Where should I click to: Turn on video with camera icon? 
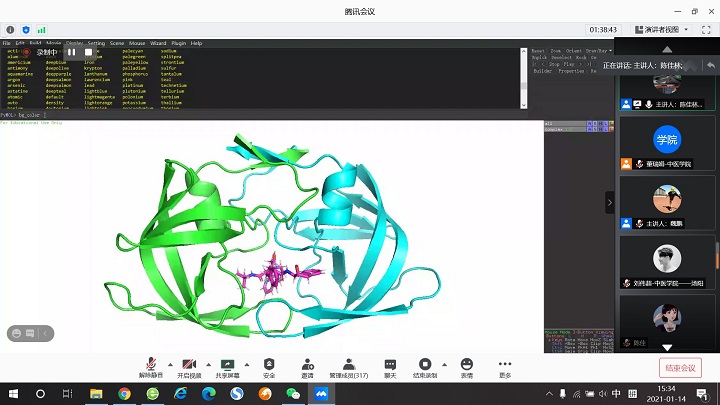pos(188,364)
